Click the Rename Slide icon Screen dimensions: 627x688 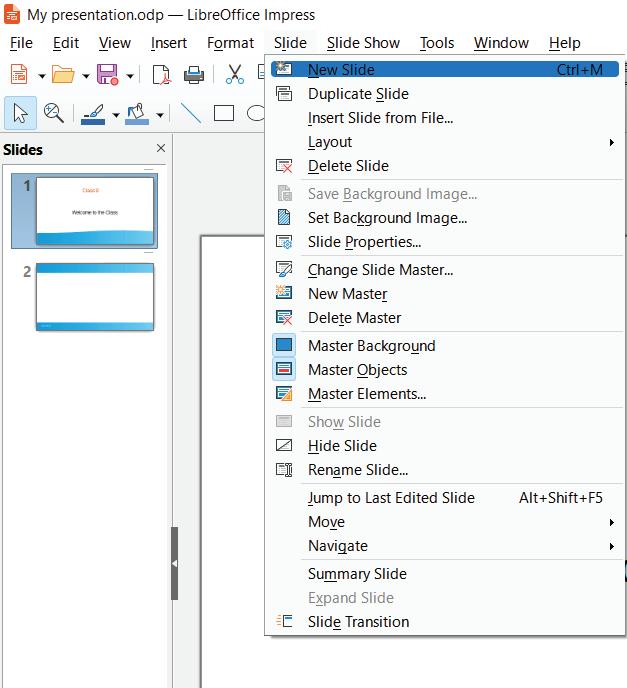(284, 470)
